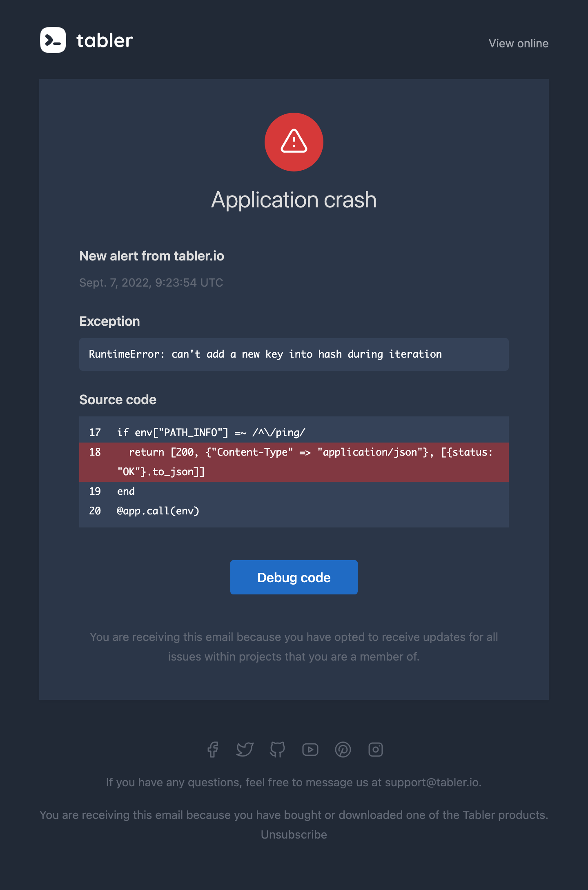Click source line 17 with PATH_INFO
Viewport: 588px width, 890px height.
click(294, 433)
